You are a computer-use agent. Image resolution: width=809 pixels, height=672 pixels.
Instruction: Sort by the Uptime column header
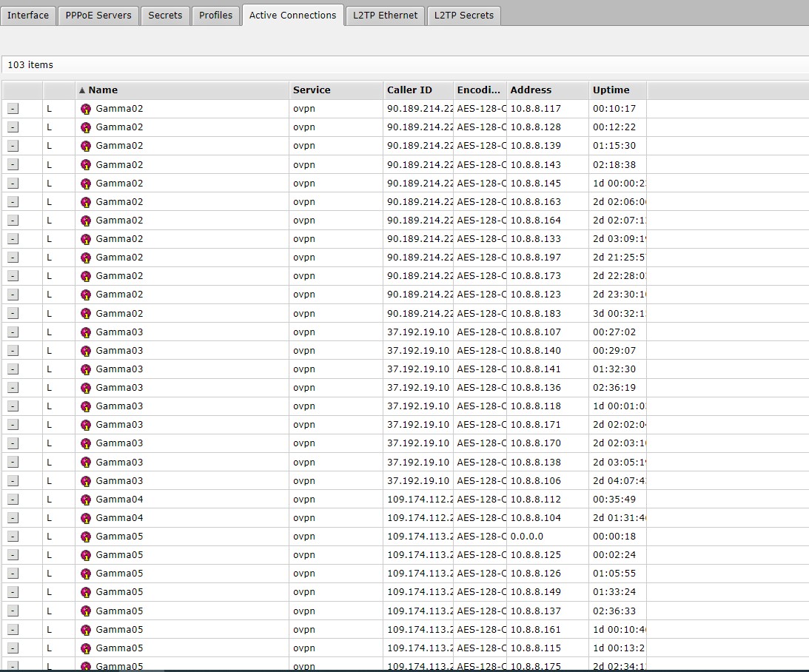click(617, 90)
